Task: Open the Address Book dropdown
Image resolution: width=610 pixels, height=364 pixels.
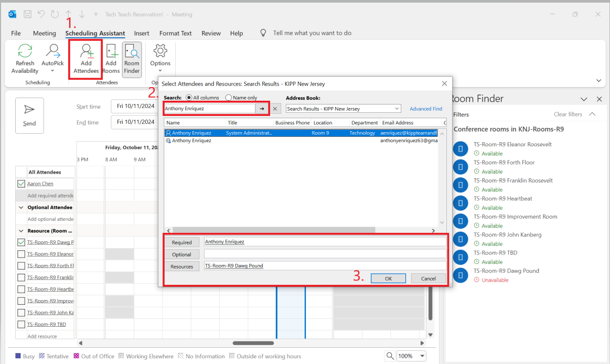Action: tap(397, 109)
